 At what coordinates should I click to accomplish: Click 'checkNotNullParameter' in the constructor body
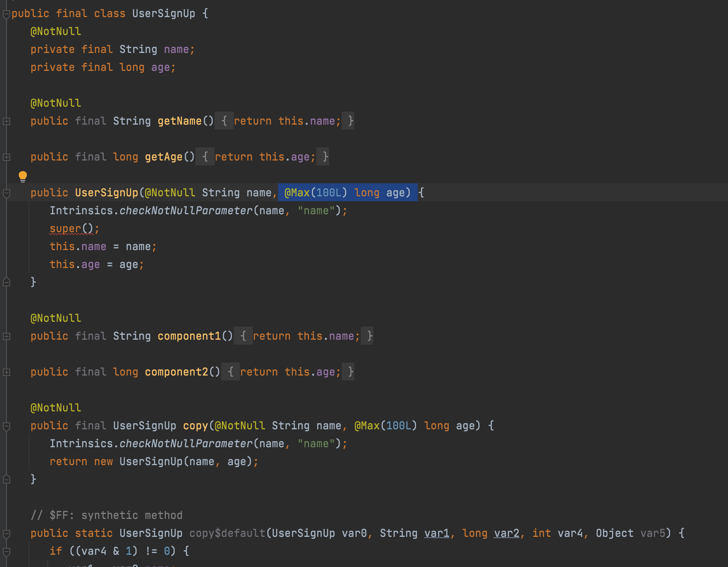click(186, 211)
